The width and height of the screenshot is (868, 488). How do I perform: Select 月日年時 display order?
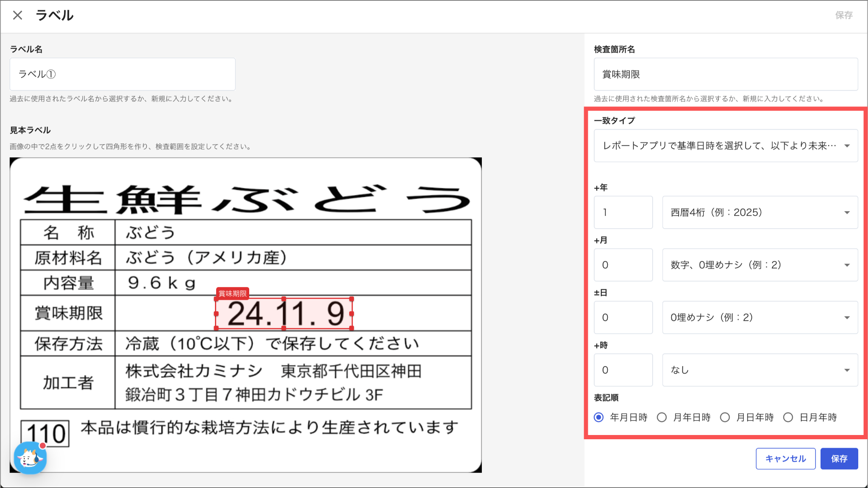[x=725, y=417]
